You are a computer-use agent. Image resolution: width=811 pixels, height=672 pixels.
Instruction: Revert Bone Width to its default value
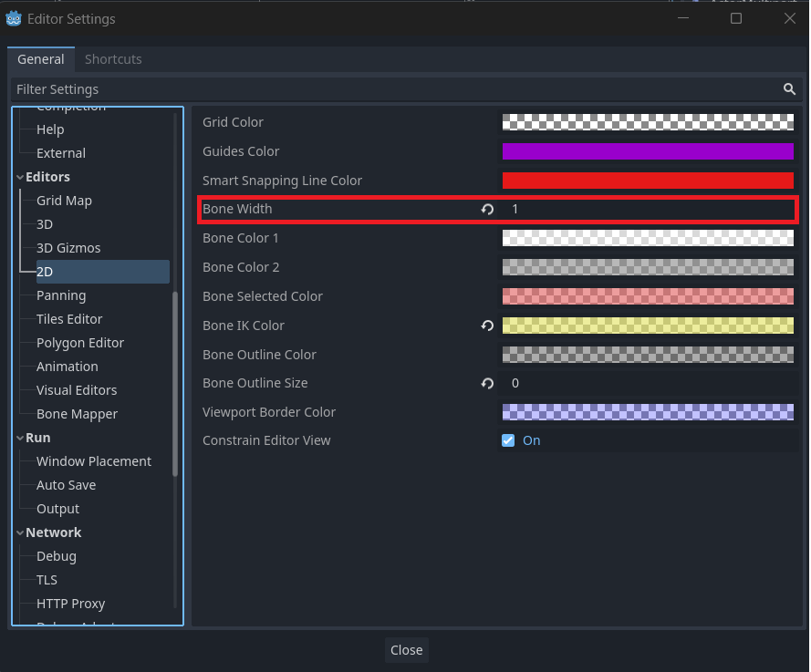click(487, 209)
